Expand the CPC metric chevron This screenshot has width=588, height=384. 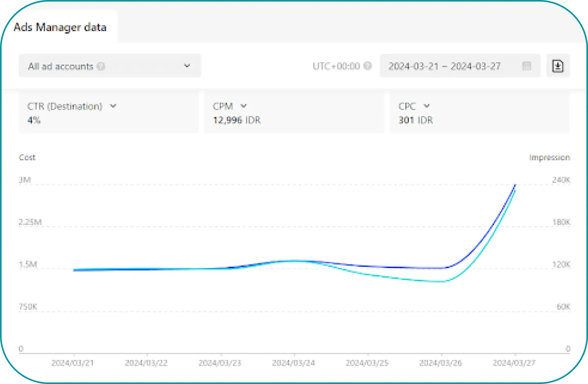pos(427,106)
